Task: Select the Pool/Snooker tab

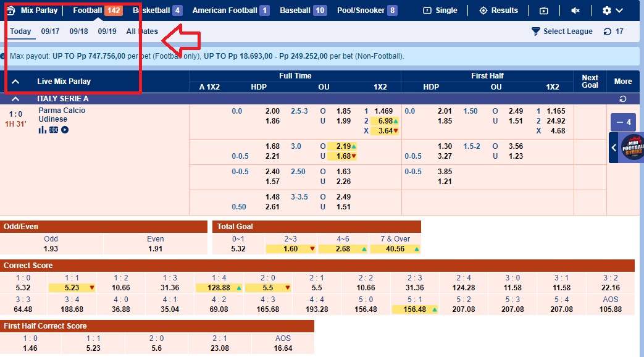Action: (367, 10)
